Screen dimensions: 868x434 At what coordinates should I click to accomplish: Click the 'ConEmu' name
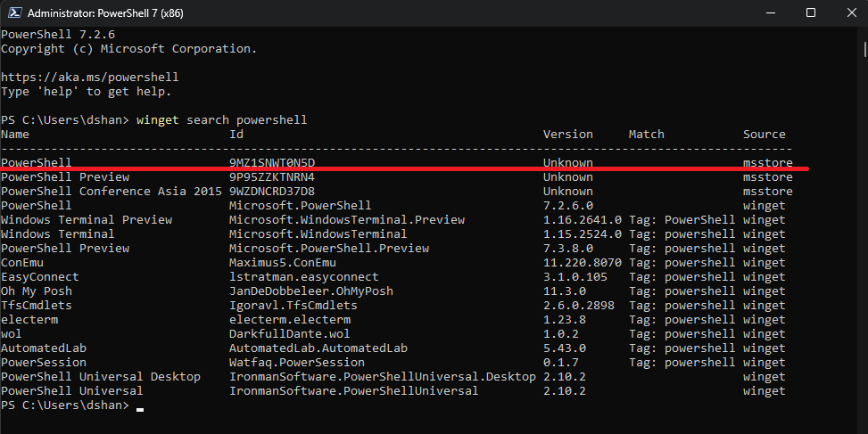point(22,263)
